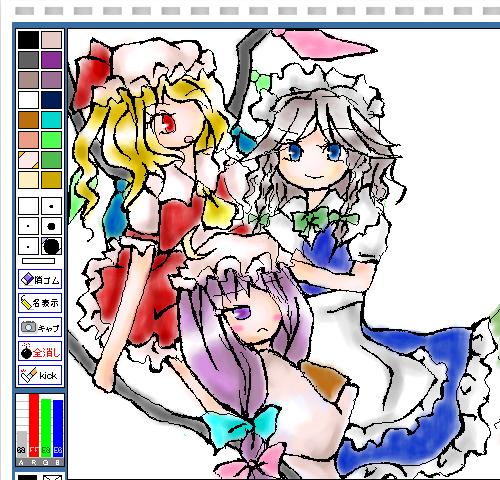
Task: Select the largest round brush size
Action: tap(52, 246)
